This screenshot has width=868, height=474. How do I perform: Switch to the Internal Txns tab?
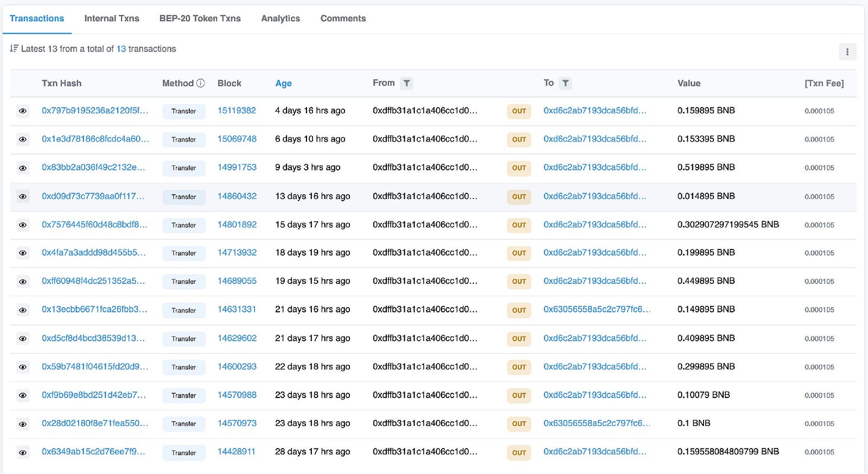112,18
